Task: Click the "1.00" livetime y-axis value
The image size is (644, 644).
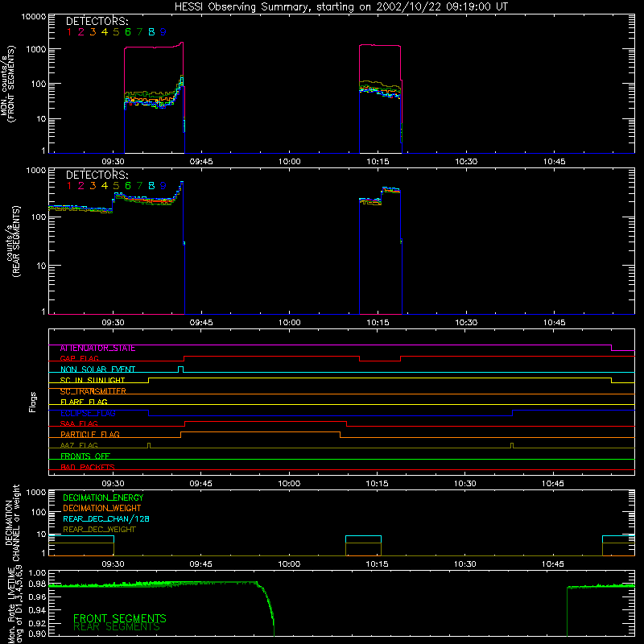Action: [x=37, y=572]
